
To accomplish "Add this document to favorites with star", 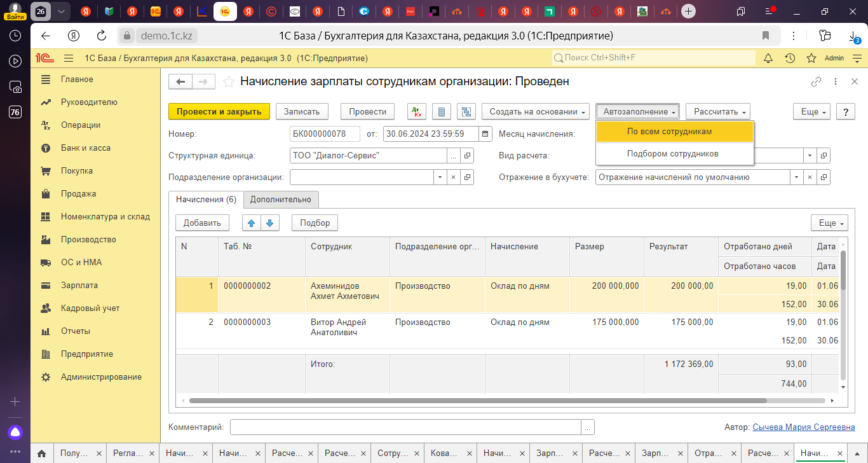I will tap(229, 81).
